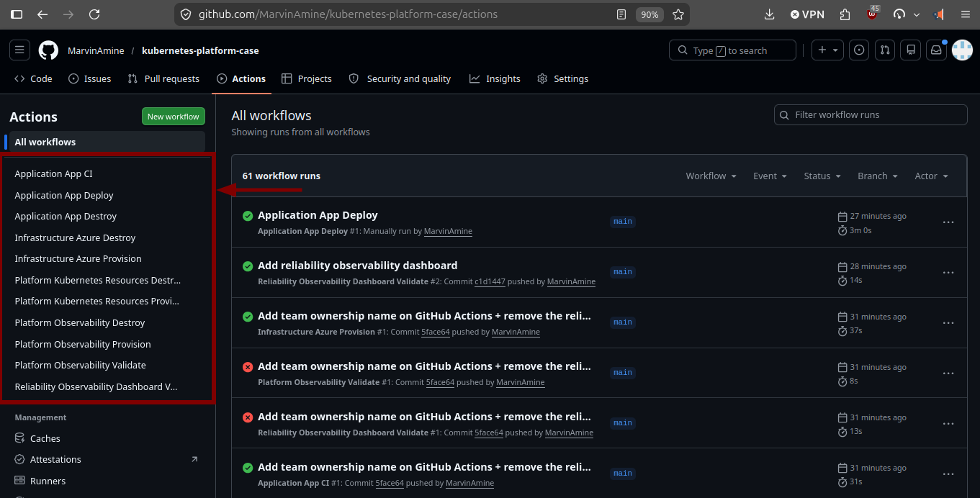Open user avatar profile menu
Image resolution: width=980 pixels, height=498 pixels.
coord(963,50)
